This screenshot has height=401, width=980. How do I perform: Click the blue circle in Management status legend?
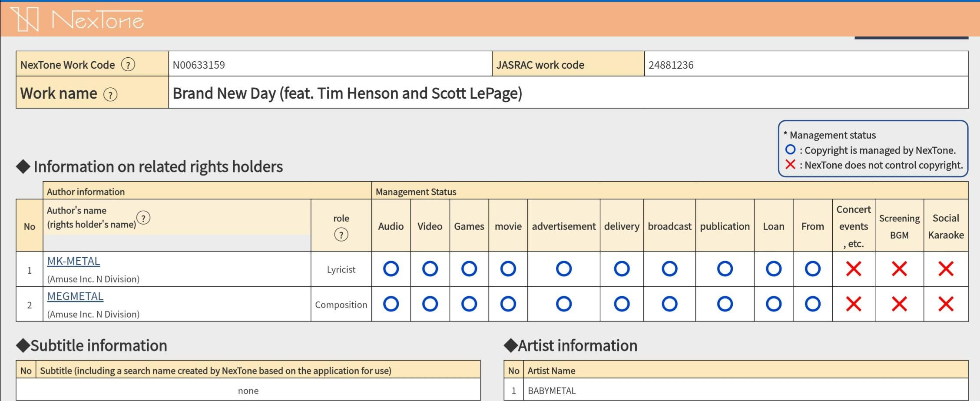790,150
